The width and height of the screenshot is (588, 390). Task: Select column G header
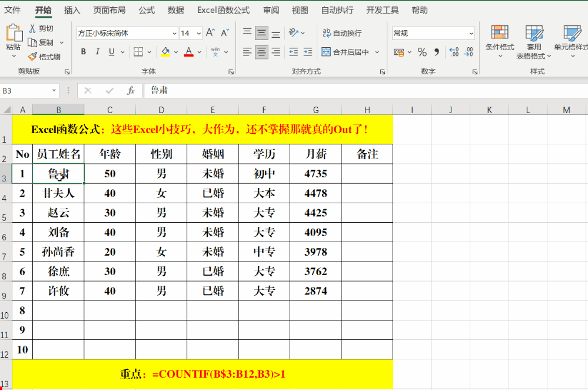[x=315, y=110]
